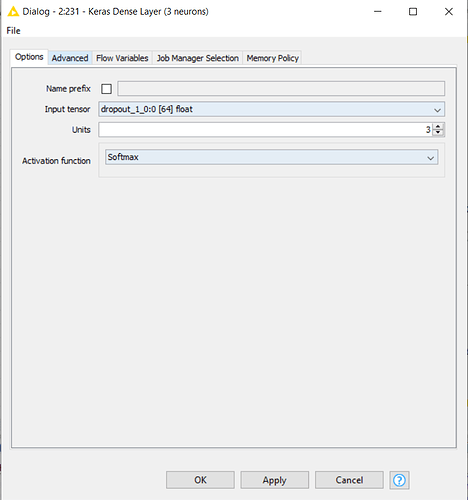Maximize the dialog window
This screenshot has height=500, width=468.
click(x=413, y=12)
